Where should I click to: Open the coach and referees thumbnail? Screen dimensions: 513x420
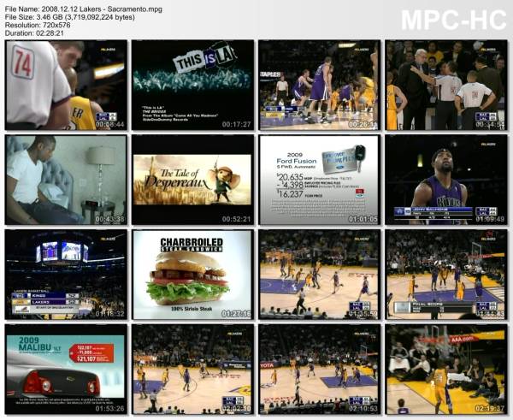click(446, 86)
